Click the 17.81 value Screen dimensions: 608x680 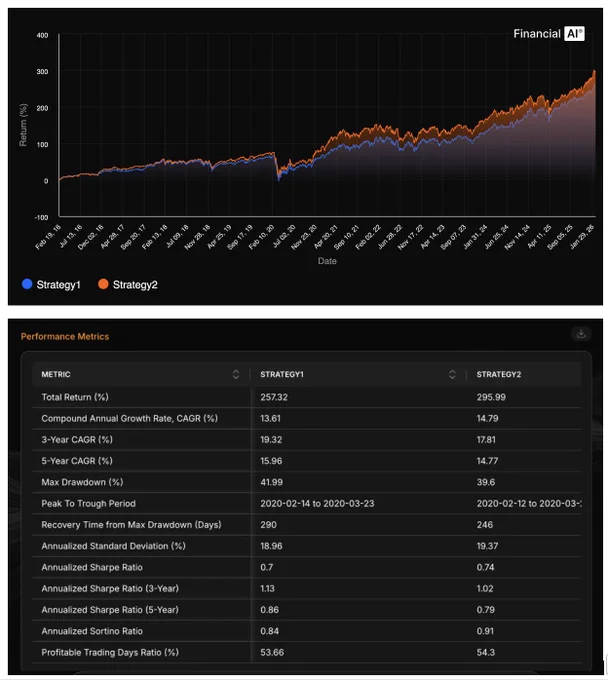[x=486, y=440]
